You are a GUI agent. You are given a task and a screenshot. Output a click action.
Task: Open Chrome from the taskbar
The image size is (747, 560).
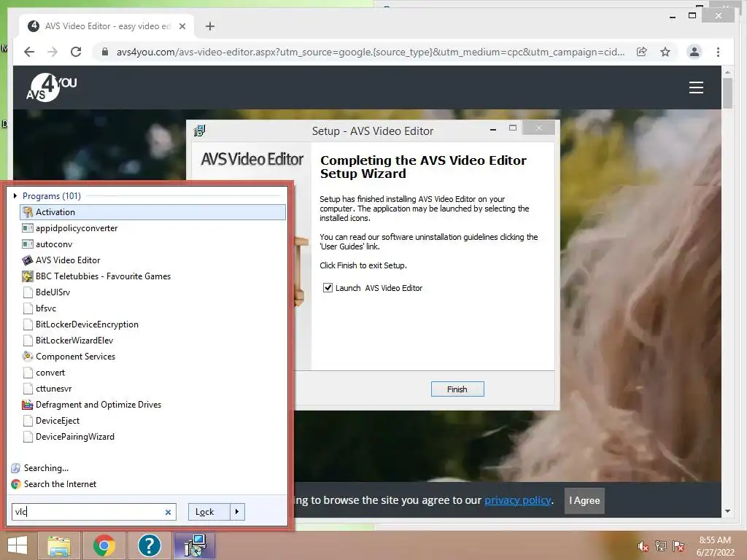coord(104,545)
